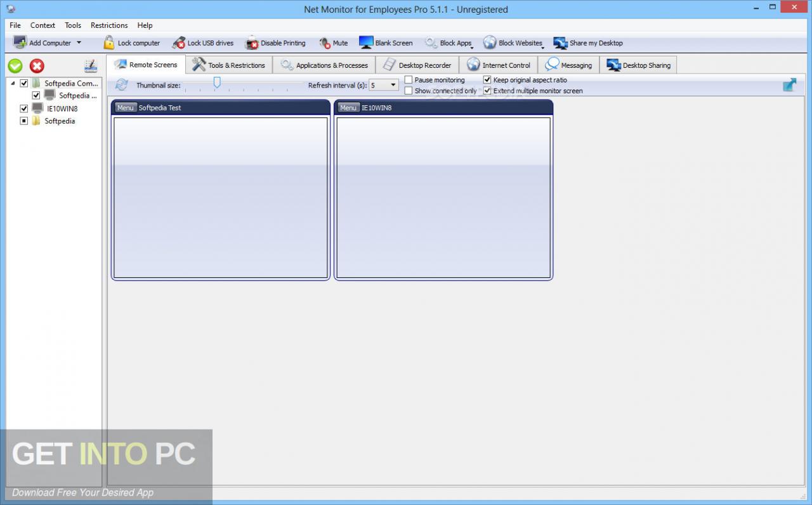Click the Lock computer padlock icon
Image resolution: width=812 pixels, height=505 pixels.
point(109,43)
